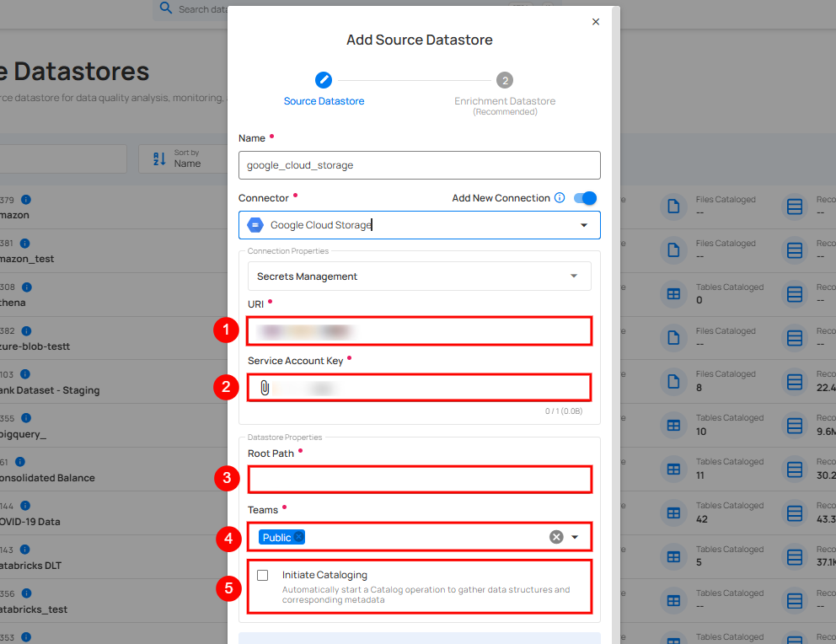Disable the Add New Connection toggle
The width and height of the screenshot is (836, 644).
(584, 197)
